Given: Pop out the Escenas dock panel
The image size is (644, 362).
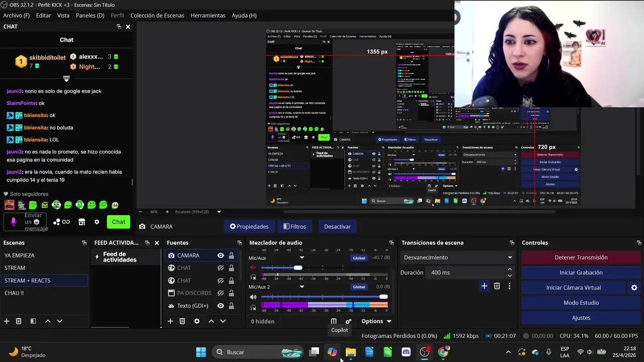Looking at the screenshot, I should 84,243.
